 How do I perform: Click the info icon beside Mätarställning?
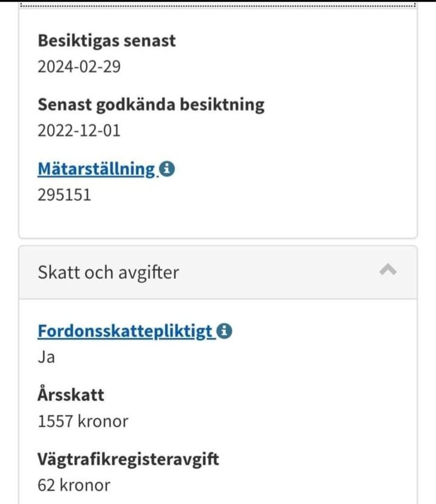click(166, 169)
